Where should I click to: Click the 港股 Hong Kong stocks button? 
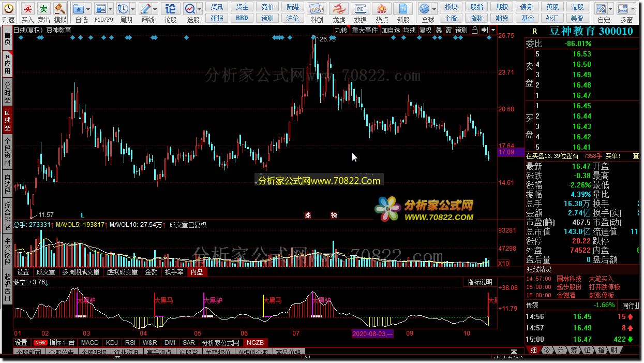coord(577,7)
